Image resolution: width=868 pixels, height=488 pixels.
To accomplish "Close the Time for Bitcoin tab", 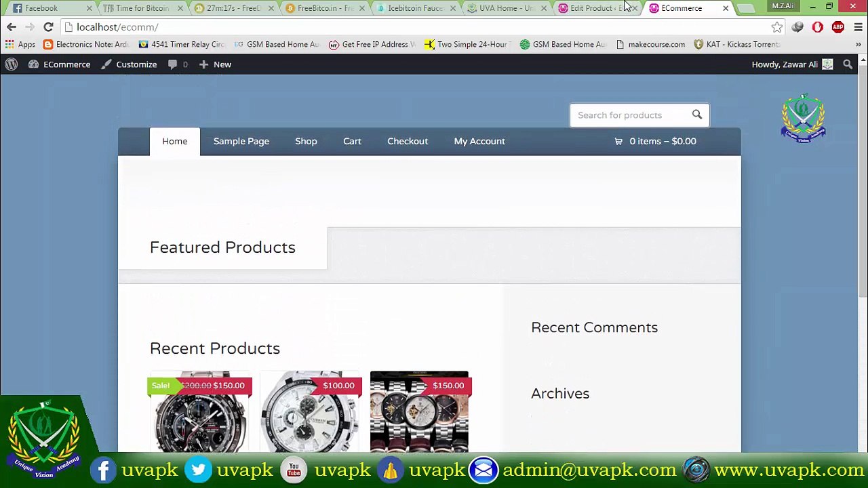I will click(x=180, y=8).
